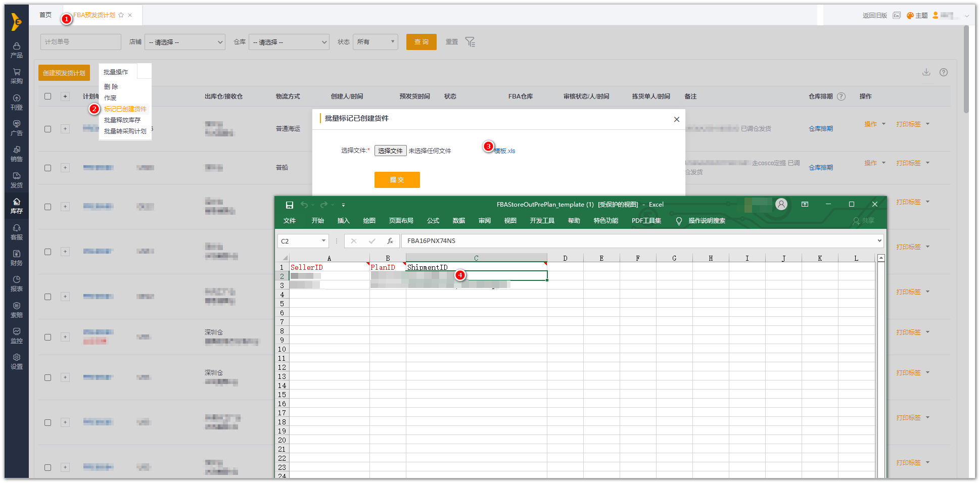Click the 提交 button in dialog
This screenshot has width=980, height=483.
[397, 180]
